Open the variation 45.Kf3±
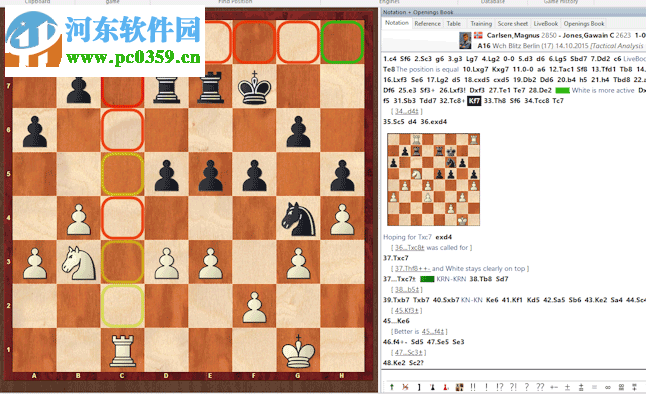The height and width of the screenshot is (394, 646). tap(406, 311)
